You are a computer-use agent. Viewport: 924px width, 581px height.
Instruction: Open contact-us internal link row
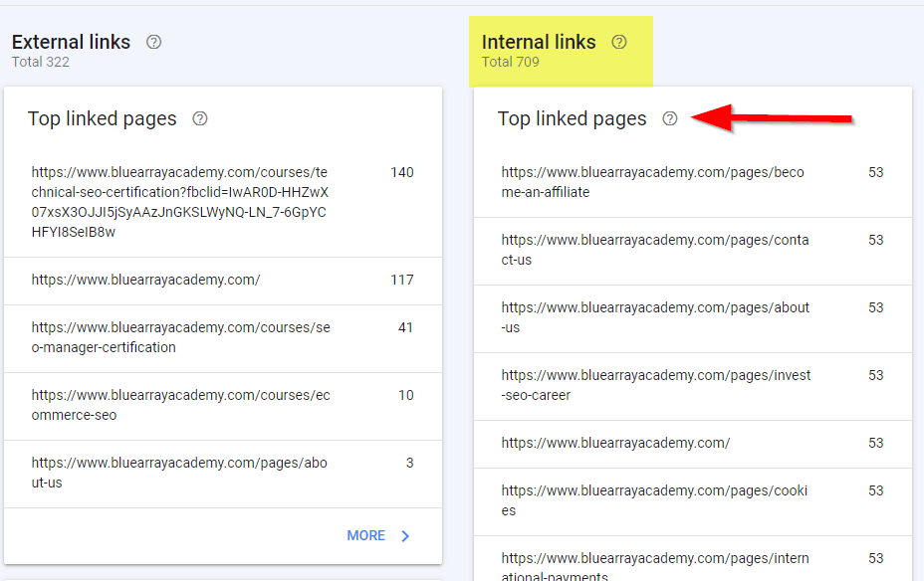click(692, 251)
